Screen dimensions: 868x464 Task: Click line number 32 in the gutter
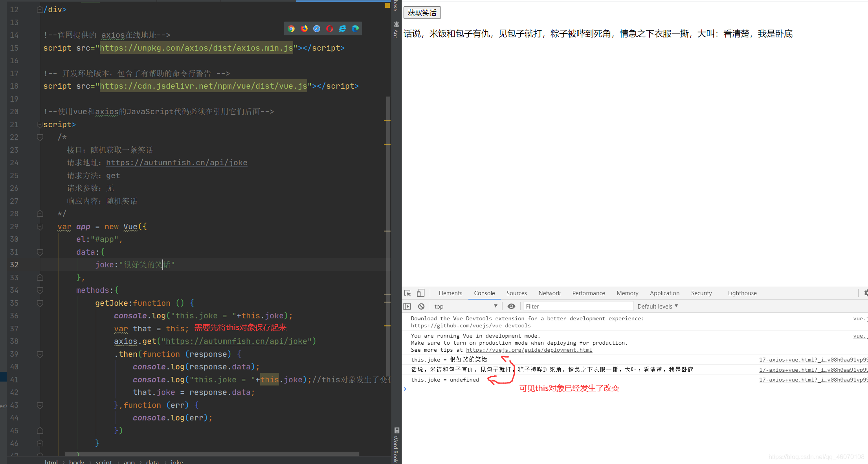click(x=14, y=265)
